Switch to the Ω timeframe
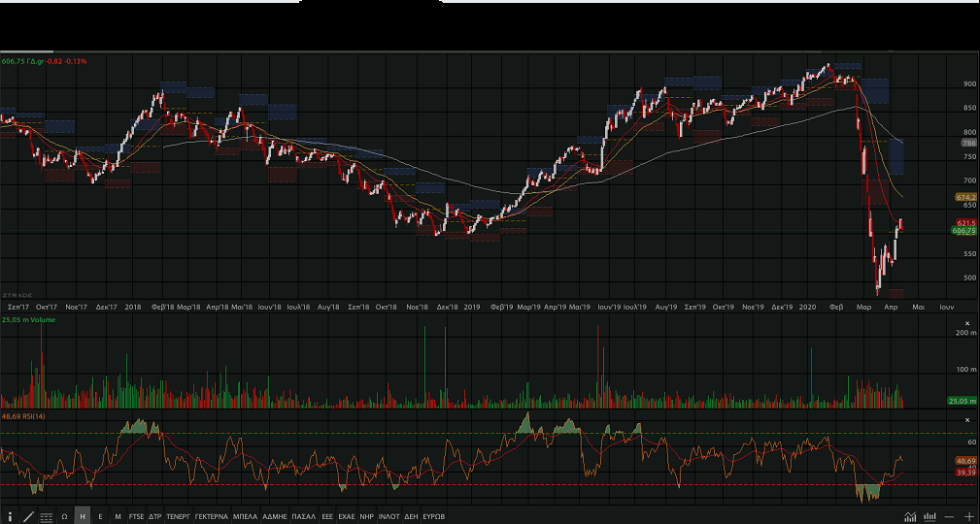This screenshot has width=980, height=524. [64, 516]
